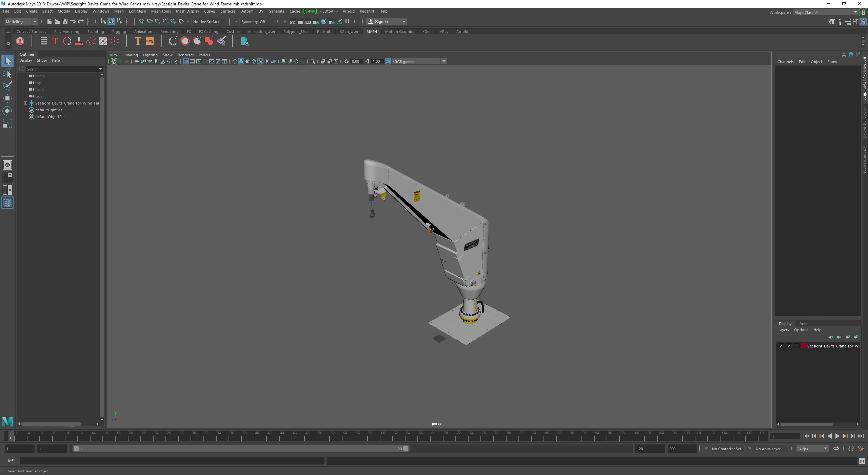The image size is (868, 475).
Task: Switch to the Poly Modeling shelf tab
Action: click(x=66, y=32)
